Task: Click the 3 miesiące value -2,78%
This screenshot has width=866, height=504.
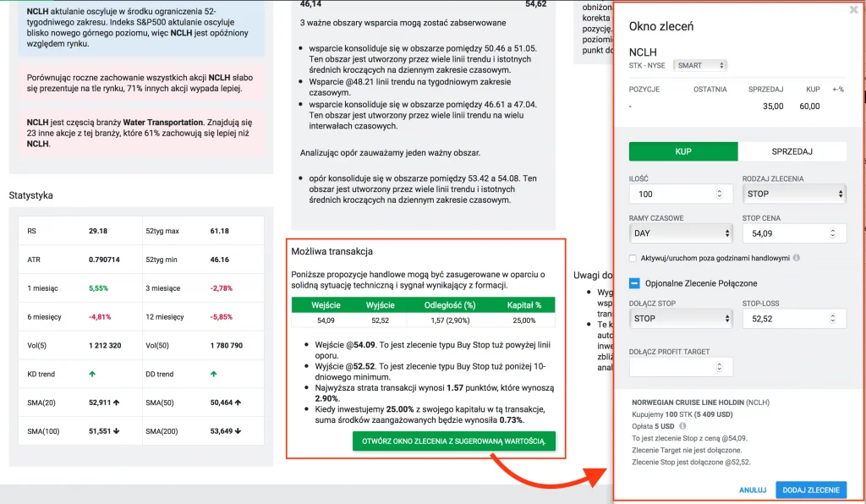Action: [222, 288]
